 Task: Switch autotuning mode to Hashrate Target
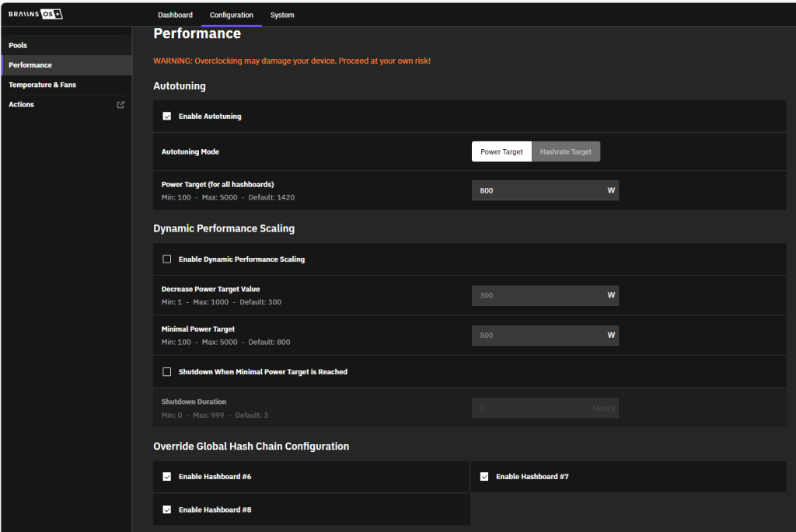coord(565,152)
